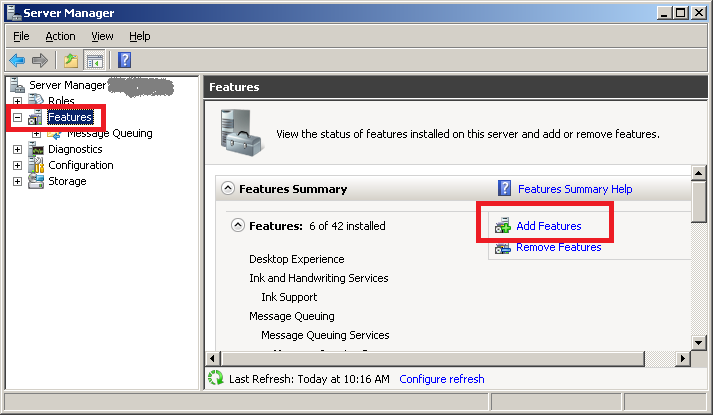713x415 pixels.
Task: Click the Server Manager root node icon
Action: pos(17,85)
